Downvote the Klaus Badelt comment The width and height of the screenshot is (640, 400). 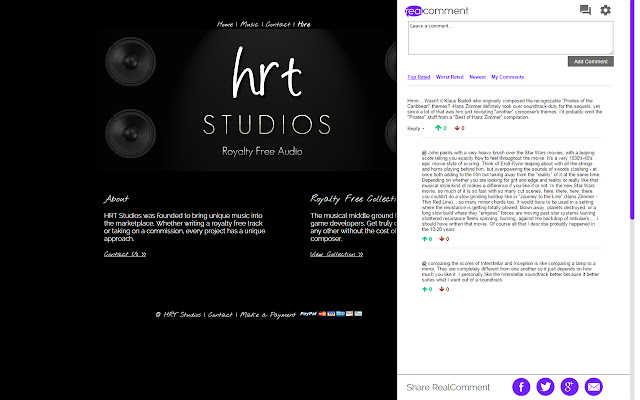pyautogui.click(x=457, y=128)
